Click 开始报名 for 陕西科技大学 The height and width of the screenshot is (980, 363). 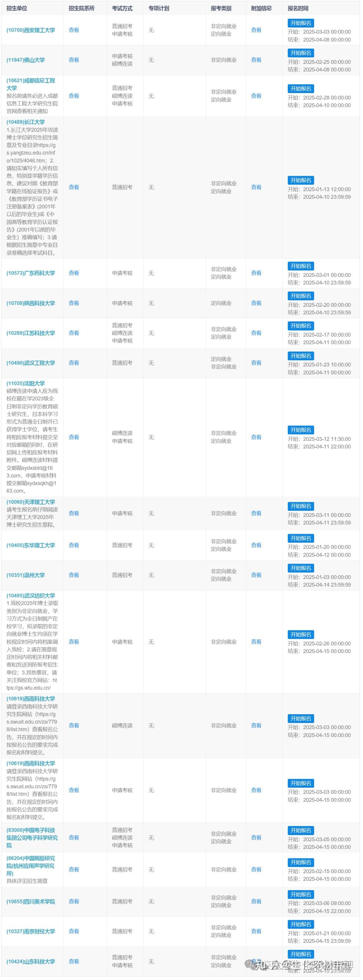tap(300, 296)
